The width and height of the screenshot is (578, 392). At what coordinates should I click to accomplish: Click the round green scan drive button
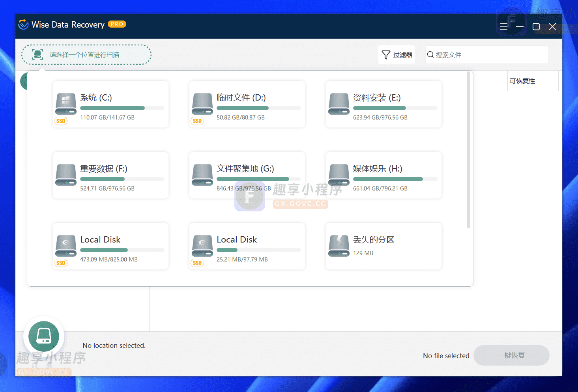pos(44,336)
